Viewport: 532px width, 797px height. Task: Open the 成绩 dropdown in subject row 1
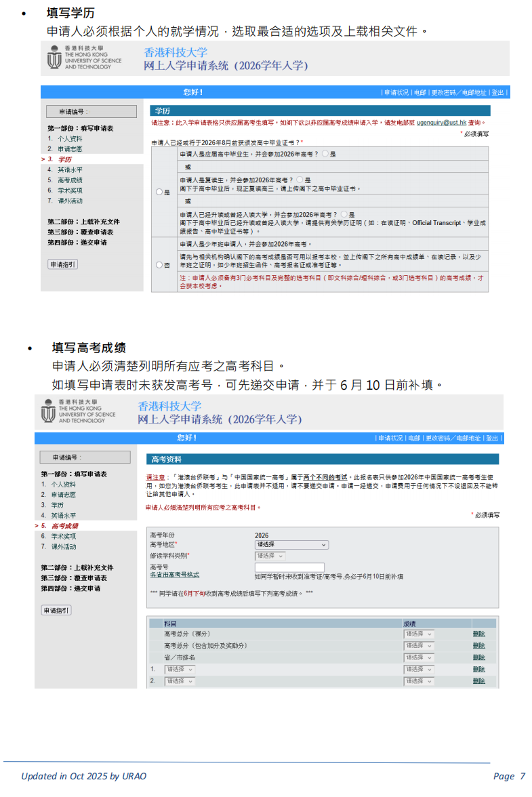pos(419,670)
